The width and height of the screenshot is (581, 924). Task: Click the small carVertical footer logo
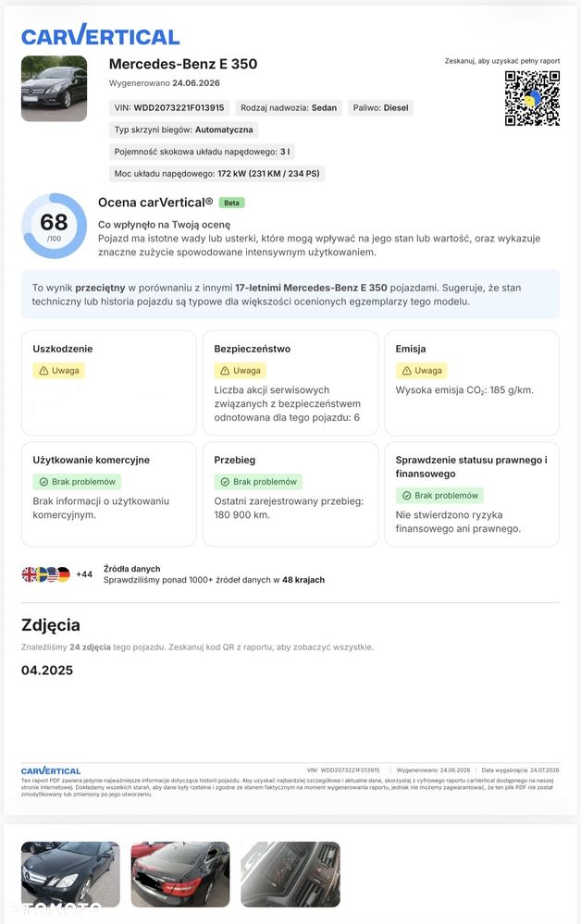[x=51, y=770]
